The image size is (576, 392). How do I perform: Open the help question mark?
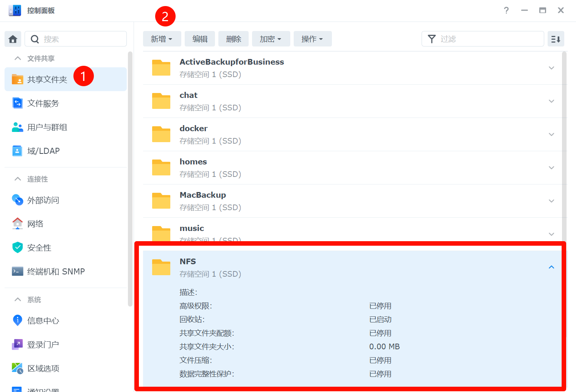(x=506, y=10)
